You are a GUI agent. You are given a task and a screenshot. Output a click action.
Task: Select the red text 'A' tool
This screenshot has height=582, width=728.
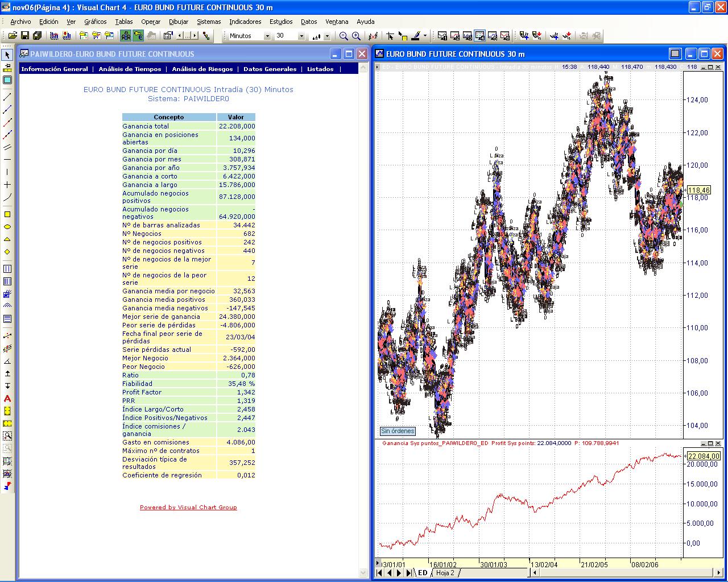pos(7,398)
